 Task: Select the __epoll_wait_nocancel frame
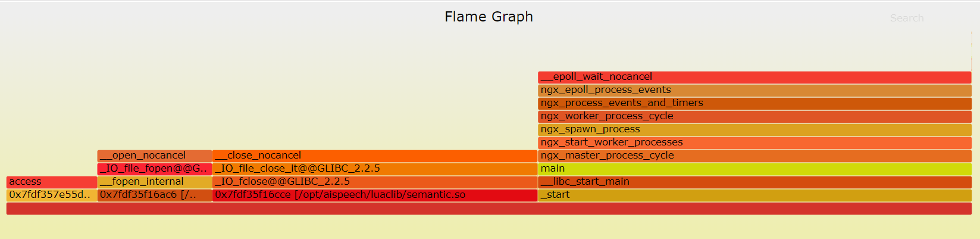click(754, 77)
